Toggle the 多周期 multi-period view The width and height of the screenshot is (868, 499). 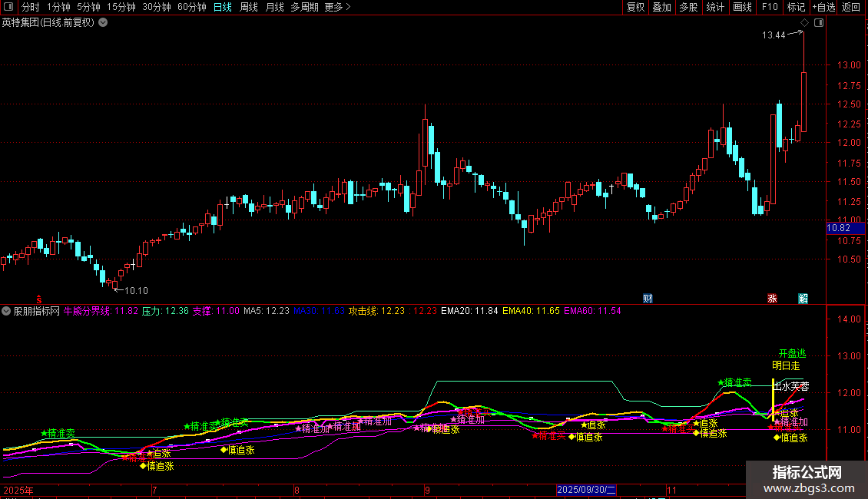point(305,8)
